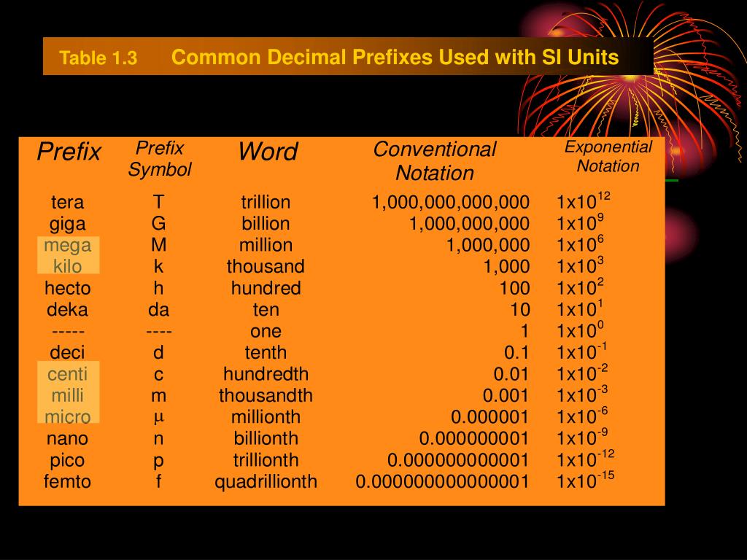Click the symbol 'da' for deka
The height and width of the screenshot is (560, 747).
(158, 309)
